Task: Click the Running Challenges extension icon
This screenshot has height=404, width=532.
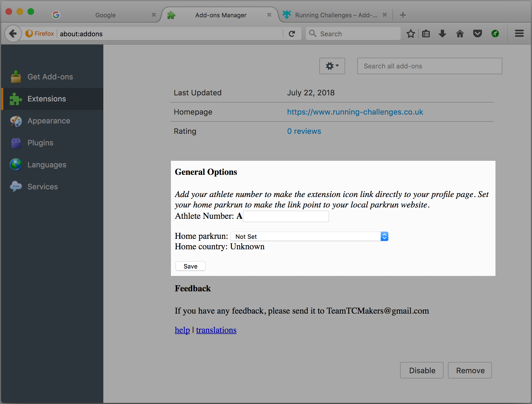Action: 495,34
